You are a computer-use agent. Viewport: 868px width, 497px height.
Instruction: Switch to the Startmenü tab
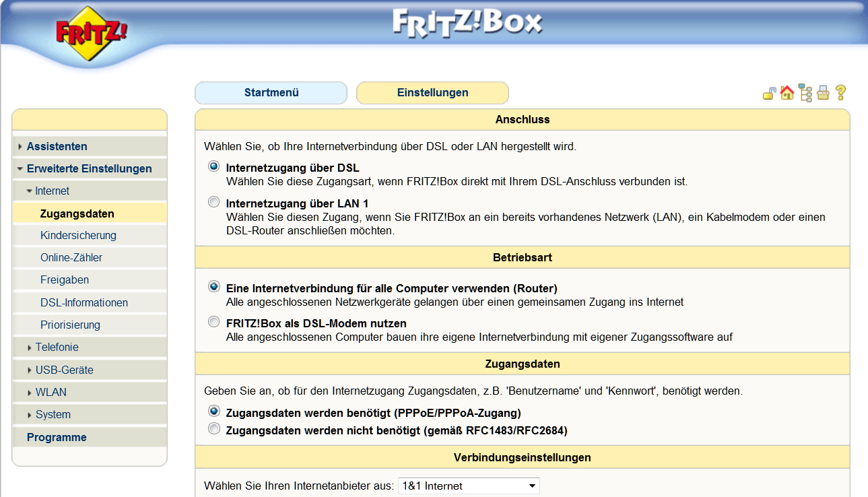pos(271,93)
